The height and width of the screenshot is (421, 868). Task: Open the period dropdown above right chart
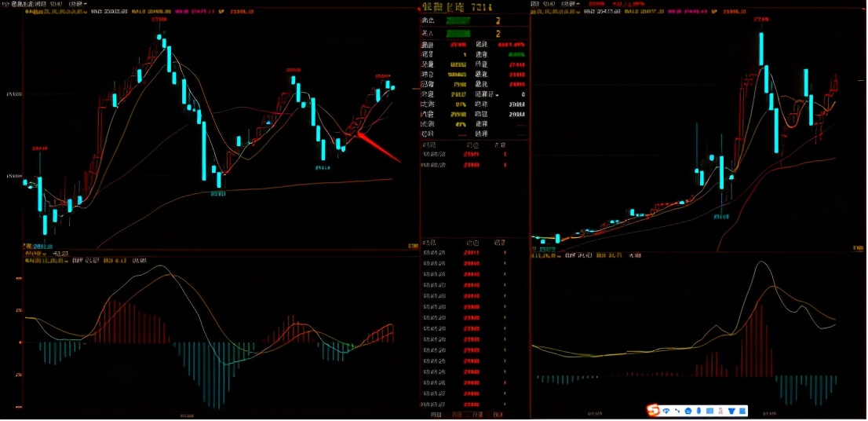[x=571, y=4]
